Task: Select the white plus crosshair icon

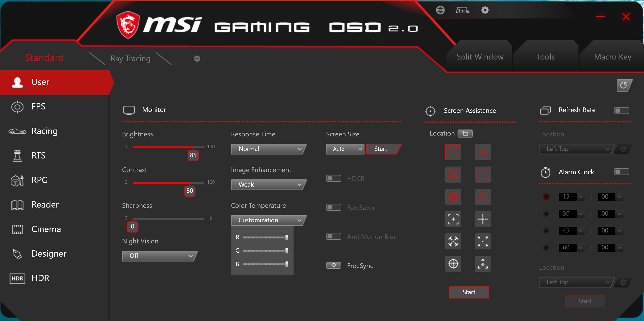Action: coord(483,219)
